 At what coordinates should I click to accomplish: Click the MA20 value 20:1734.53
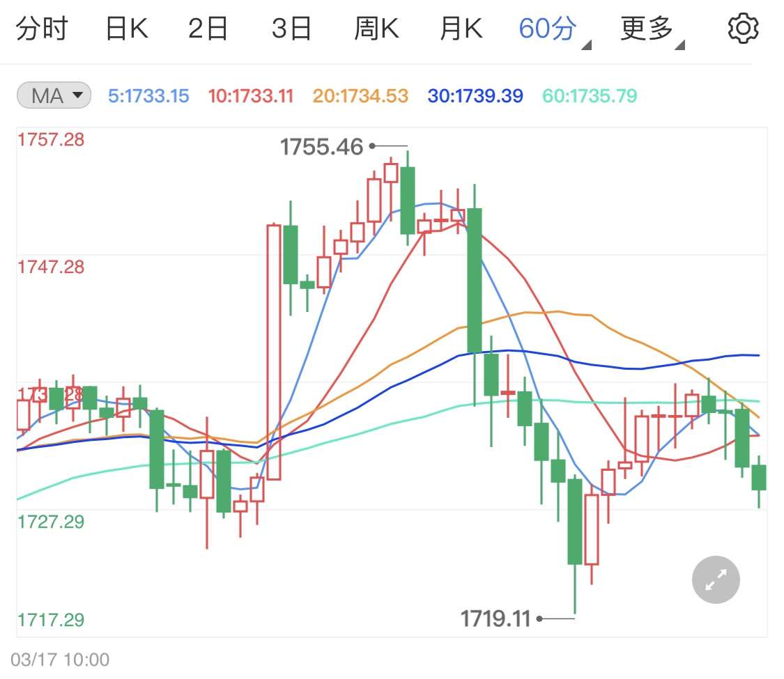[x=360, y=95]
